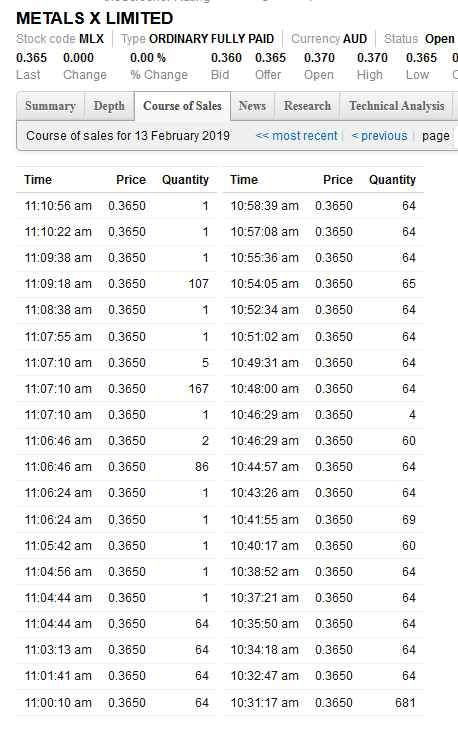The image size is (458, 729).
Task: Click the 0.00 % change value
Action: [148, 58]
